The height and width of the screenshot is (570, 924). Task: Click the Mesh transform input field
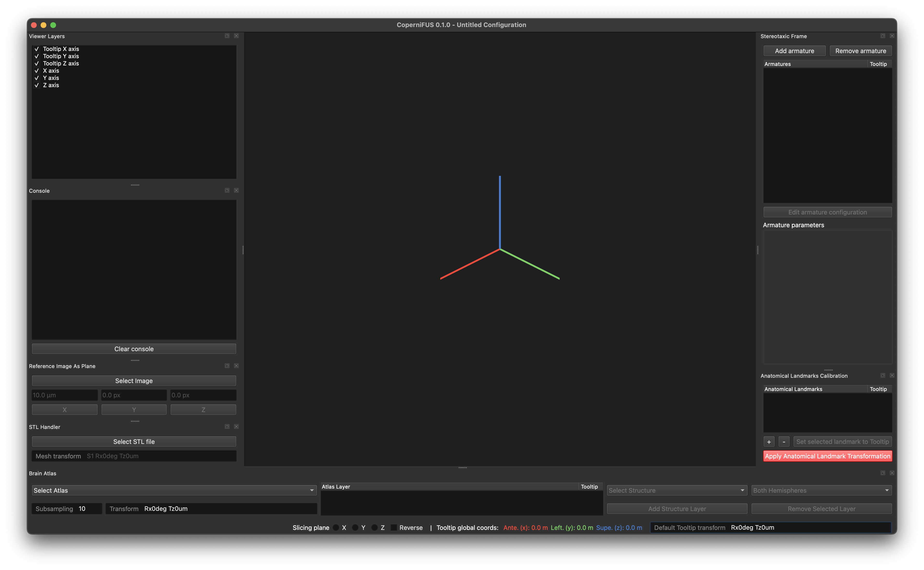134,456
